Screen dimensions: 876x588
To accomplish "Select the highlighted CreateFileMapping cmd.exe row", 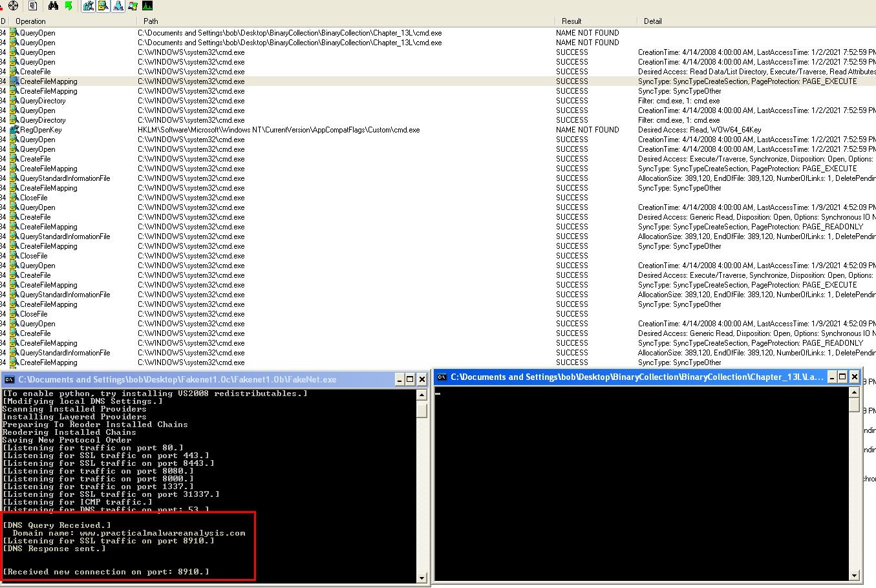I will pyautogui.click(x=438, y=81).
